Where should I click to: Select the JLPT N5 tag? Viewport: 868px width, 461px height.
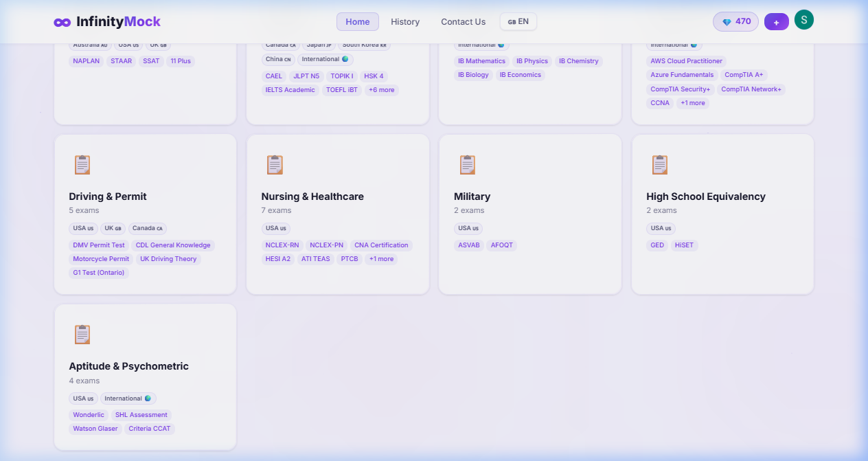(x=306, y=76)
